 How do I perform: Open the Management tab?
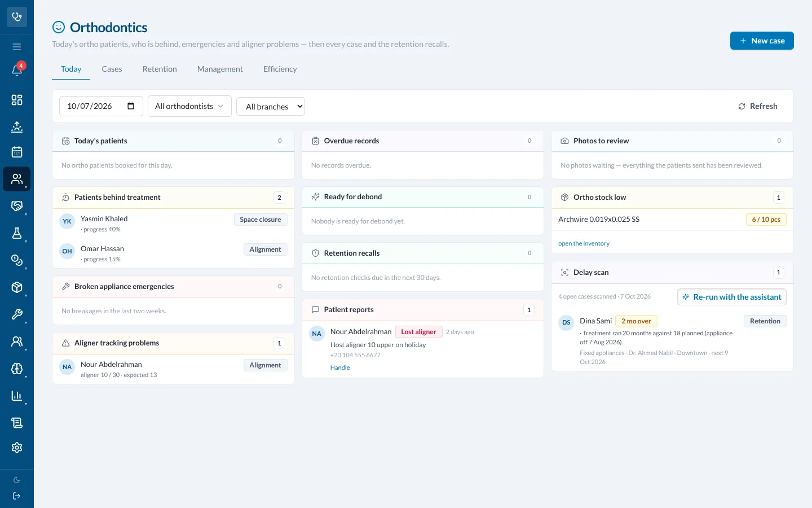click(220, 69)
